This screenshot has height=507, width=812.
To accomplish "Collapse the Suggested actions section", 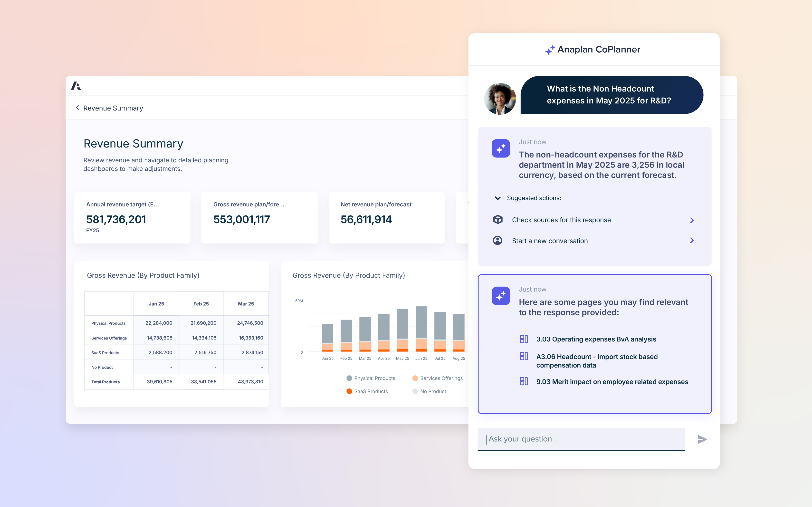I will (497, 198).
